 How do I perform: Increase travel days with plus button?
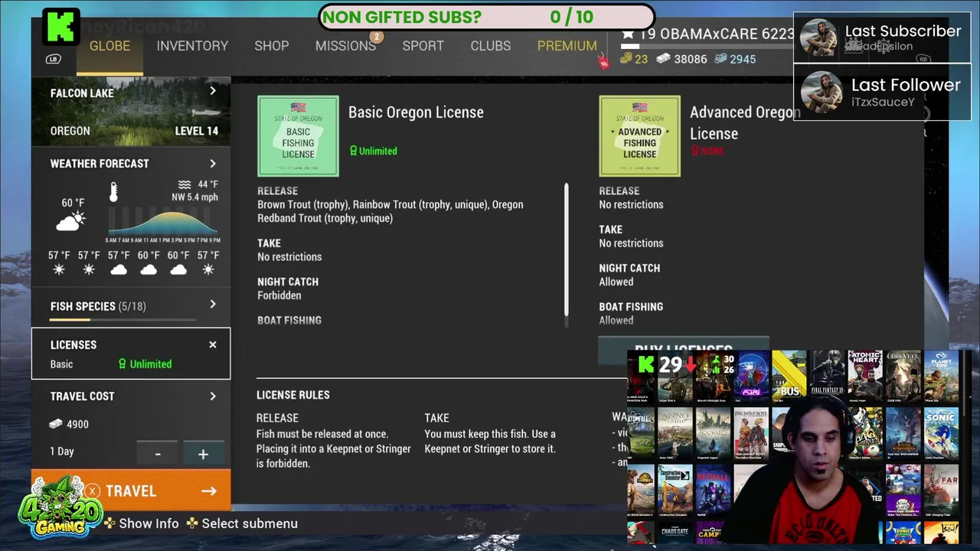point(203,454)
